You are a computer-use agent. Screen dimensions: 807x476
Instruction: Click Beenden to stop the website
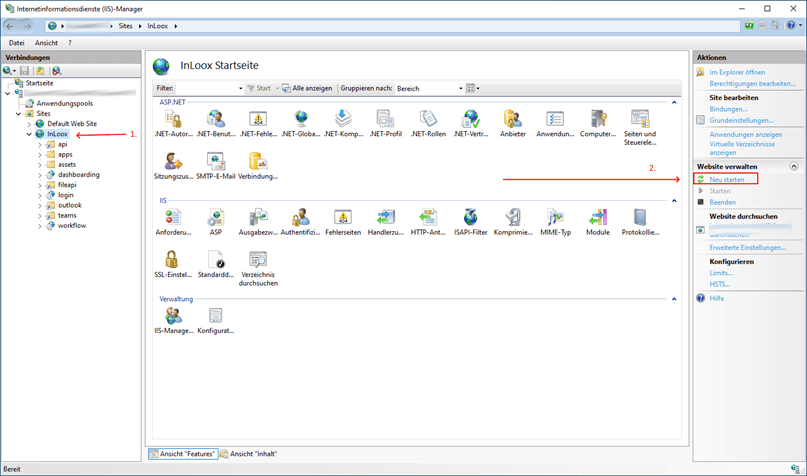722,202
